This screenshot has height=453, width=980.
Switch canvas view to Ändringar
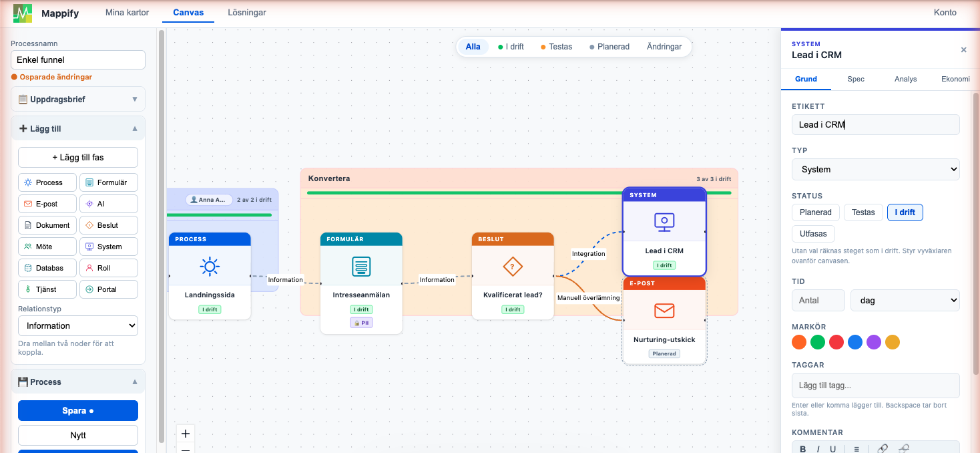pyautogui.click(x=664, y=47)
